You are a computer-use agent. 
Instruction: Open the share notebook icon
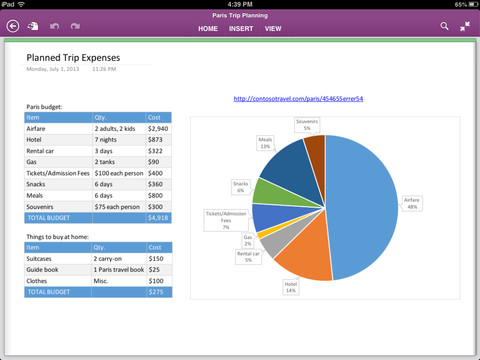[x=33, y=26]
